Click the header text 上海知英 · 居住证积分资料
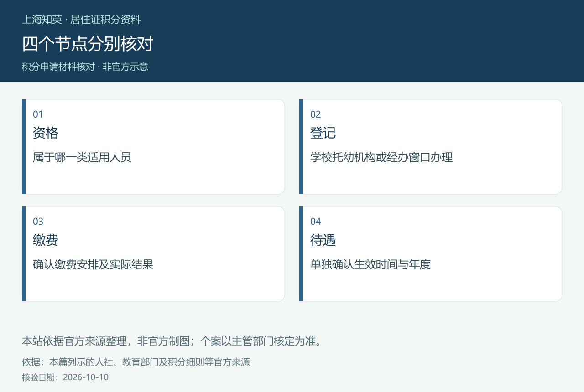Image resolution: width=584 pixels, height=392 pixels. pyautogui.click(x=81, y=20)
